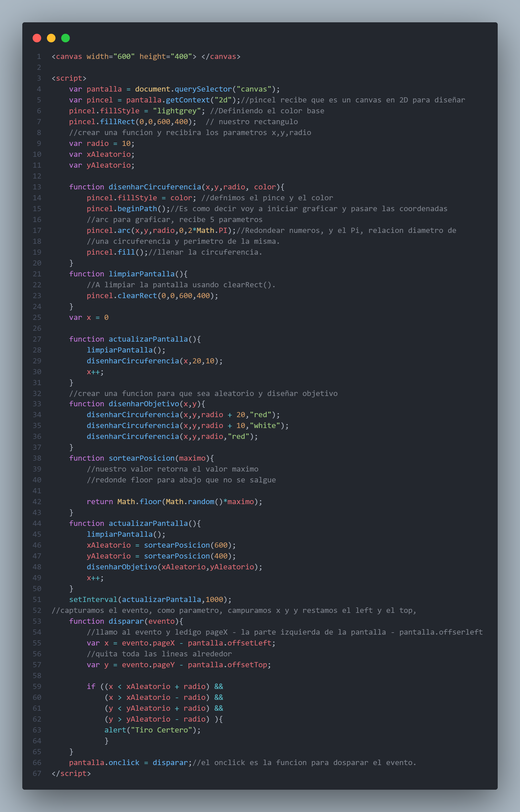Image resolution: width=520 pixels, height=812 pixels.
Task: Click function disenharObjetivo(x,y) header
Action: coord(137,404)
